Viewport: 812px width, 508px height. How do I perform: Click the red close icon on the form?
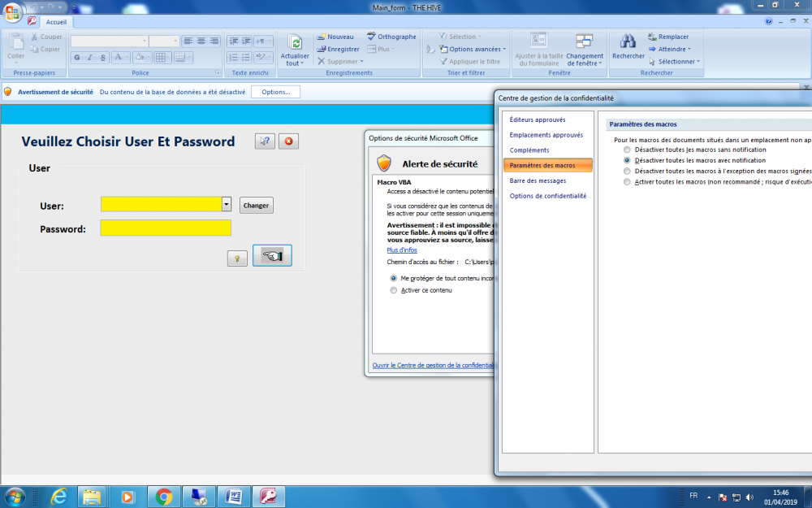click(x=288, y=141)
